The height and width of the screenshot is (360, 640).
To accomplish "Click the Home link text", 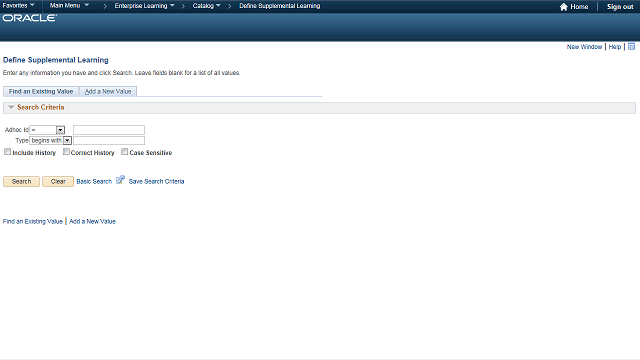I will point(579,7).
